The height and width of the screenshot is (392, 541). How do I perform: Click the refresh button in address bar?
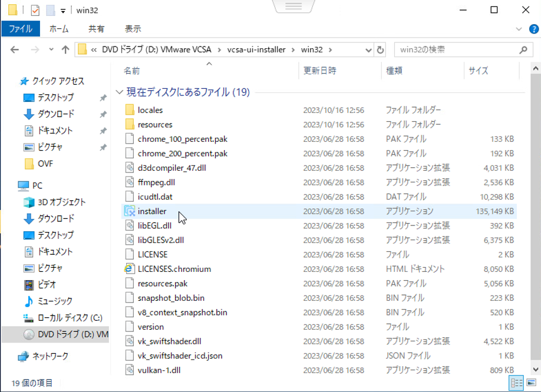pyautogui.click(x=380, y=50)
